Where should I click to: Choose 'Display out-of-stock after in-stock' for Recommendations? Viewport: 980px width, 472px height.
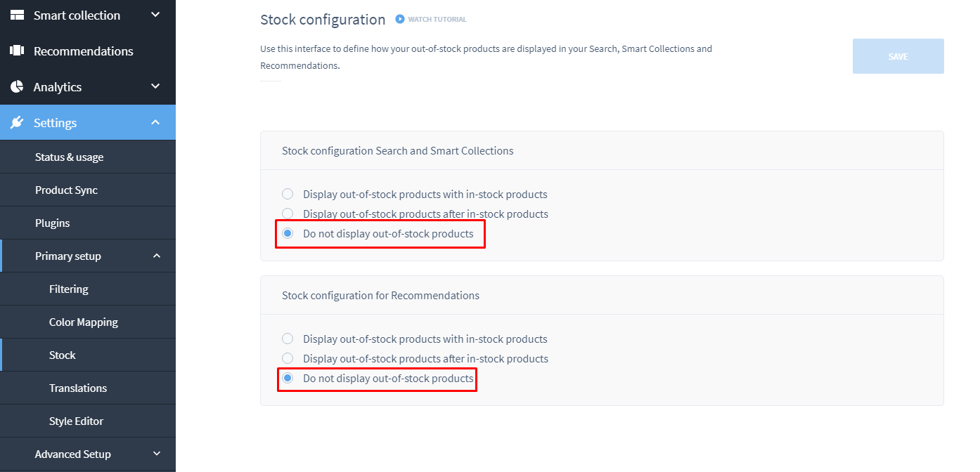click(288, 358)
